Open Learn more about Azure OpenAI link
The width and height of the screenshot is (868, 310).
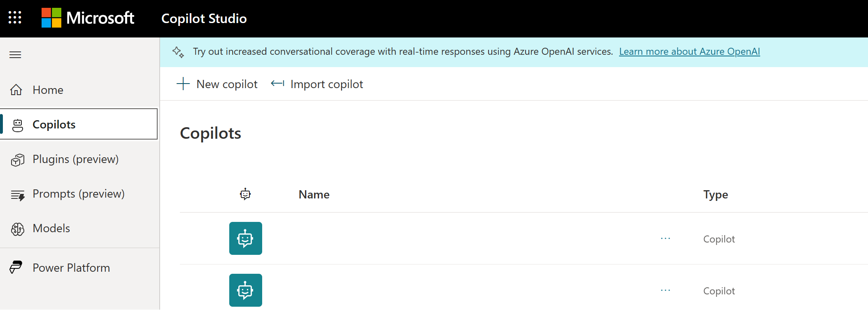coord(689,51)
